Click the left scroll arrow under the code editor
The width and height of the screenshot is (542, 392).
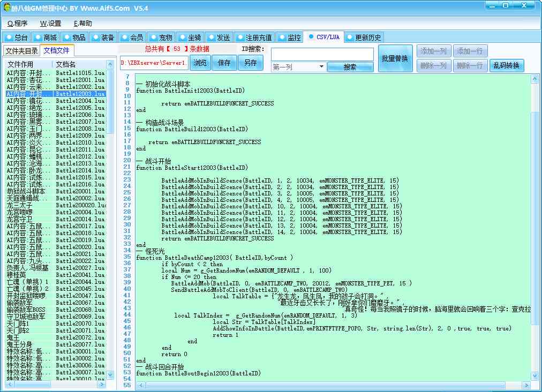(141, 385)
